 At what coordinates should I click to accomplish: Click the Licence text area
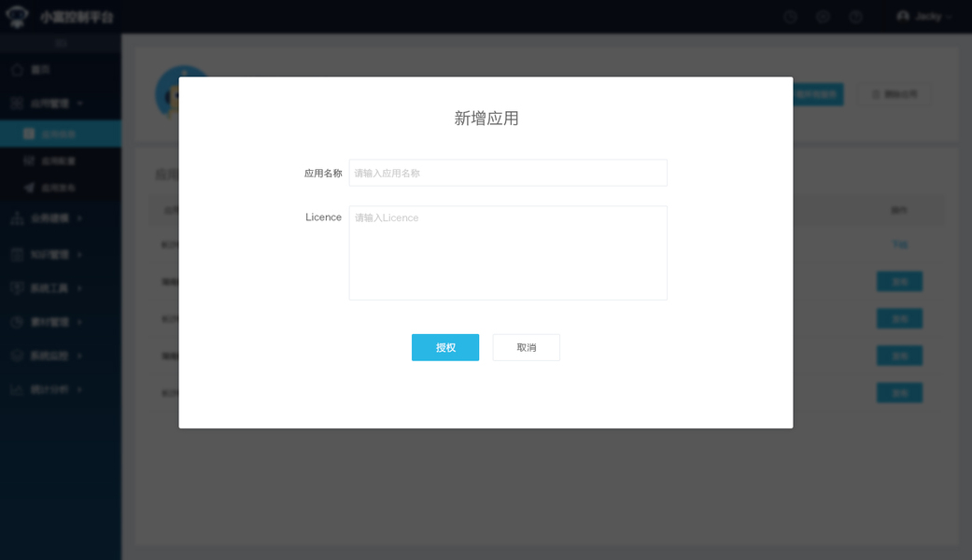508,253
